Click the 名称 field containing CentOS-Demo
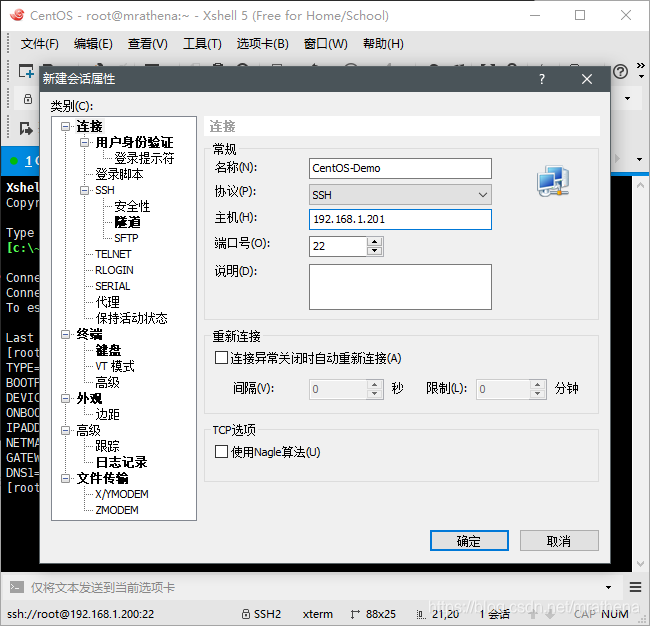Image resolution: width=650 pixels, height=626 pixels. pyautogui.click(x=400, y=168)
